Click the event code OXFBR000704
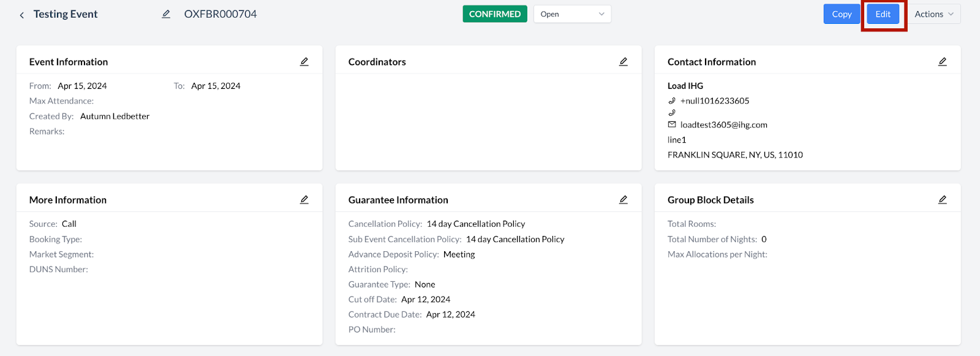 221,14
